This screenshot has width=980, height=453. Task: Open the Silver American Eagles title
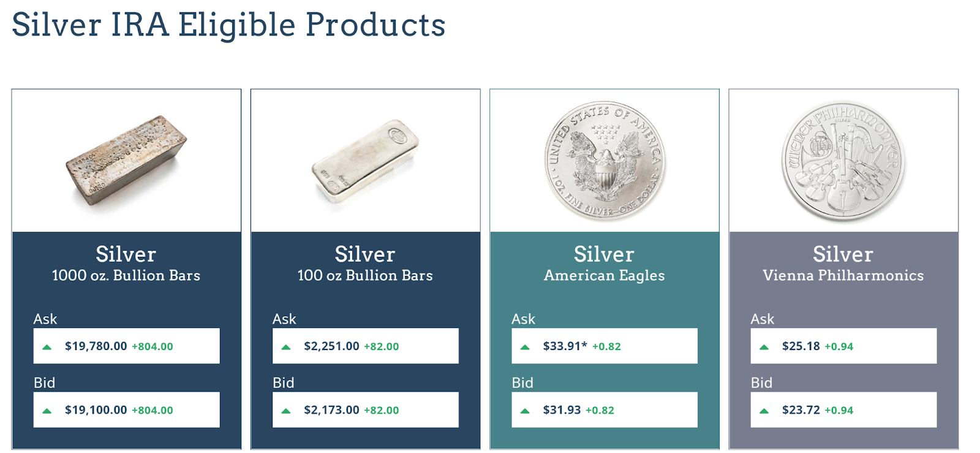click(x=605, y=264)
